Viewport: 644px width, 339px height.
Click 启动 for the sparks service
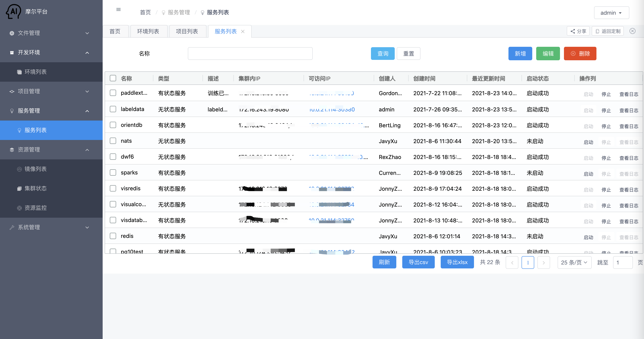(x=588, y=174)
